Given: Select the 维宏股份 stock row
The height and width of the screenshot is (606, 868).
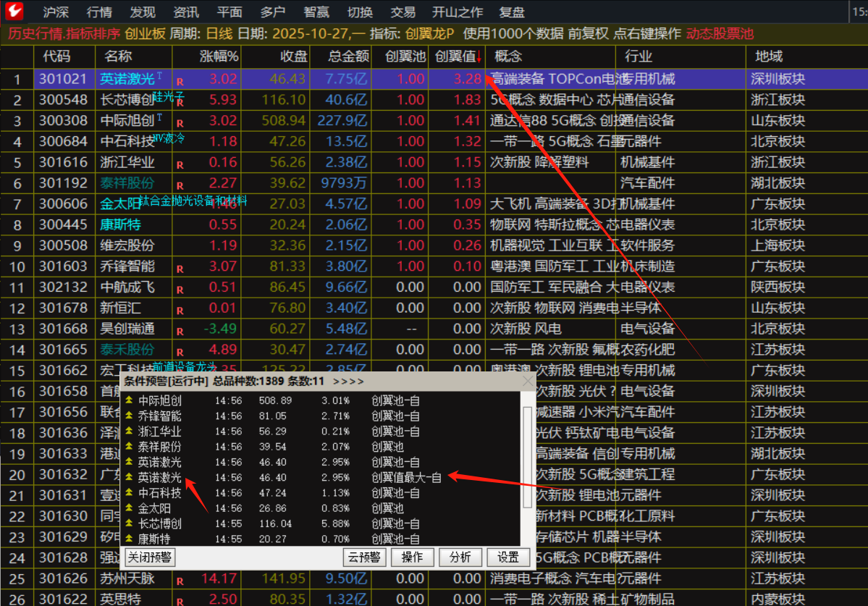Looking at the screenshot, I should [x=127, y=245].
